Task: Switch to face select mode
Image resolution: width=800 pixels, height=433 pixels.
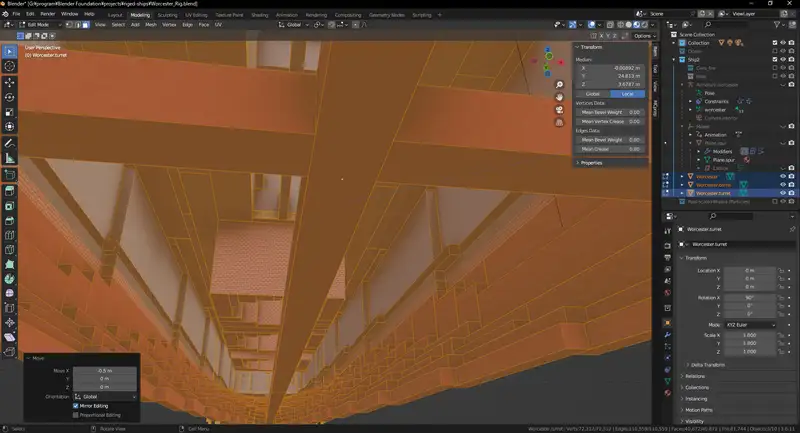Action: click(x=86, y=24)
